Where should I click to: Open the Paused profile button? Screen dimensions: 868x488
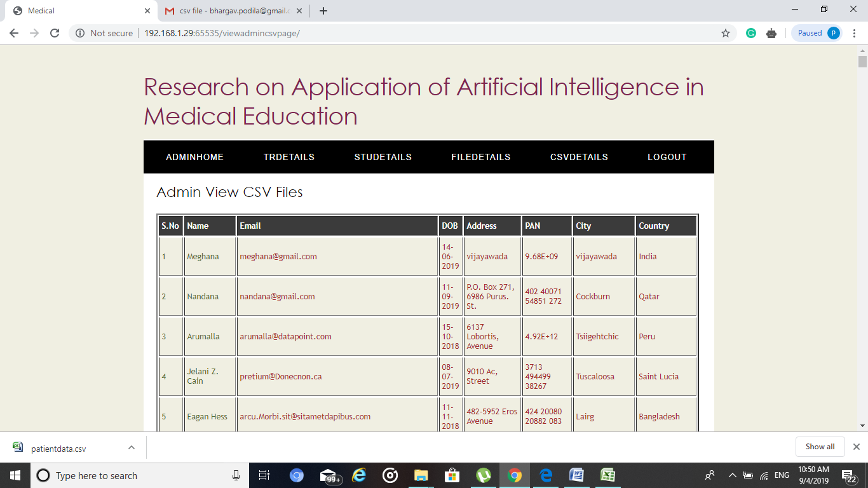(817, 33)
